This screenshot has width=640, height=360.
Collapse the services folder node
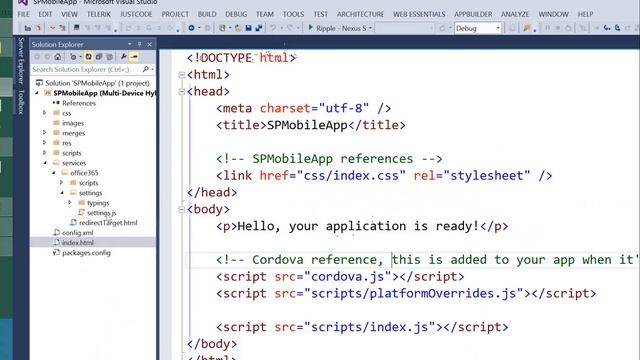click(45, 163)
